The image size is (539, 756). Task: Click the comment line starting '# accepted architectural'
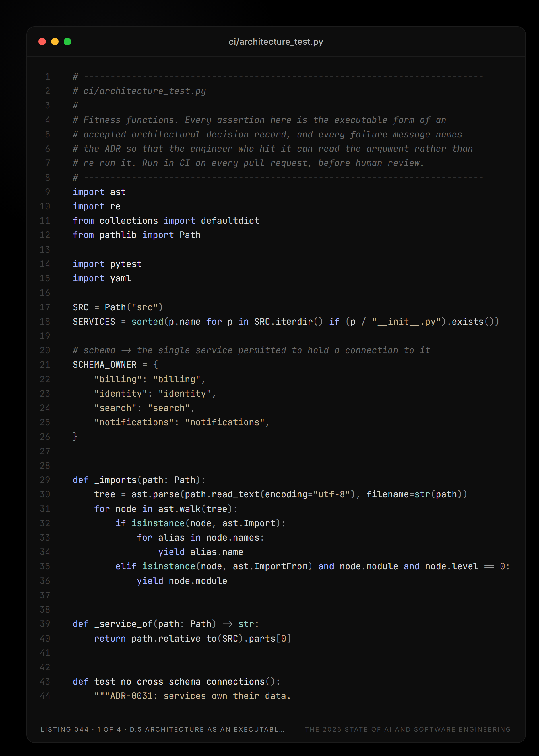pyautogui.click(x=267, y=134)
